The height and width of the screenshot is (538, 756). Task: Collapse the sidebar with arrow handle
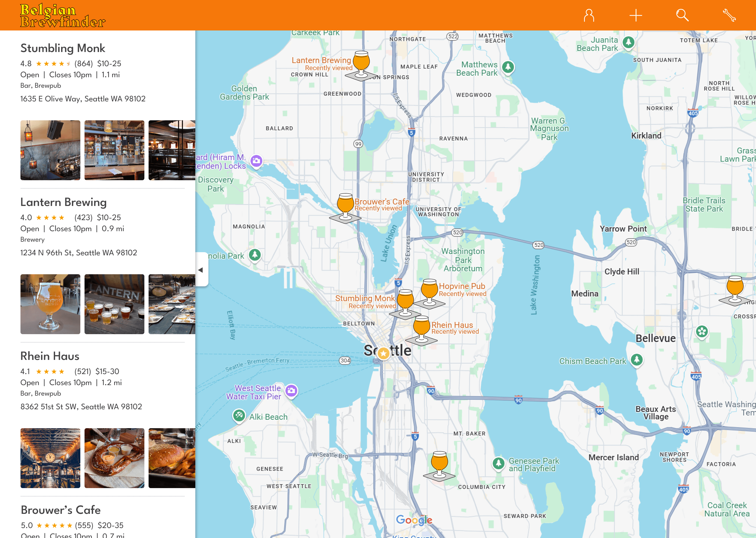pos(201,270)
